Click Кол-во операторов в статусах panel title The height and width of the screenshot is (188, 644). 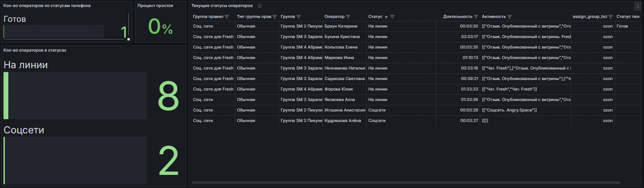point(35,50)
